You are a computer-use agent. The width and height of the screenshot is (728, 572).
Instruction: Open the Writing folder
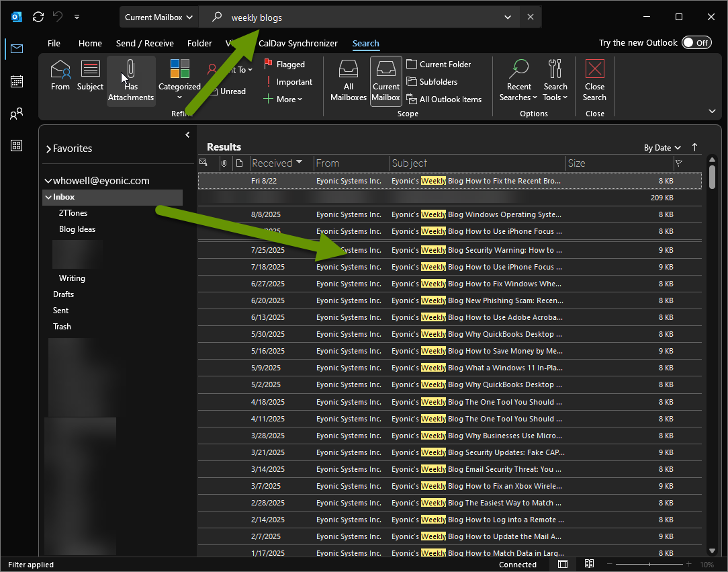click(x=72, y=278)
